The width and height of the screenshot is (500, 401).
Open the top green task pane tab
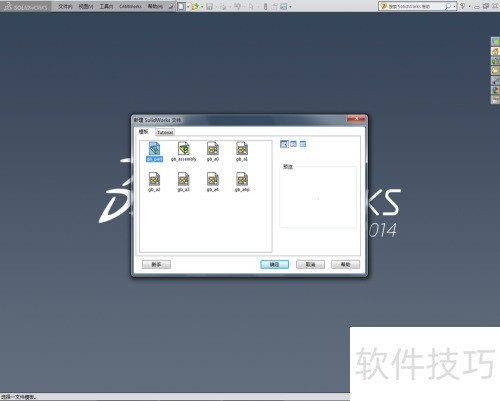(495, 42)
